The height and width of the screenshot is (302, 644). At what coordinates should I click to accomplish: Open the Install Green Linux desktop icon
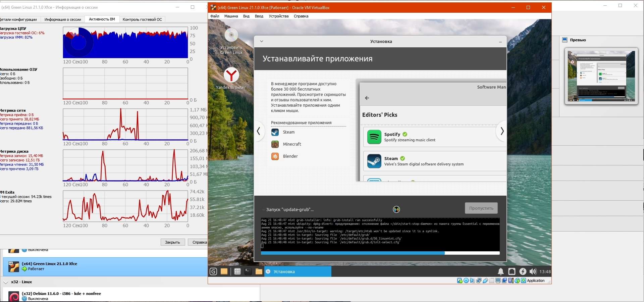point(231,42)
